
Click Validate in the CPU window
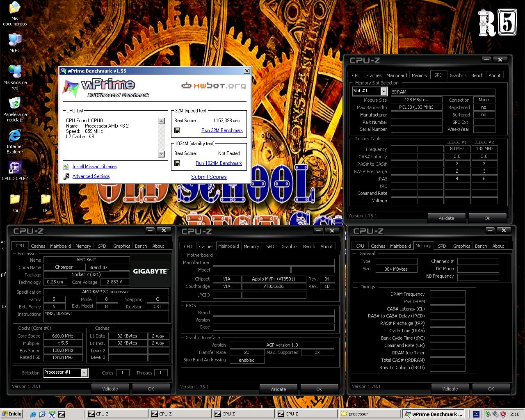point(110,389)
